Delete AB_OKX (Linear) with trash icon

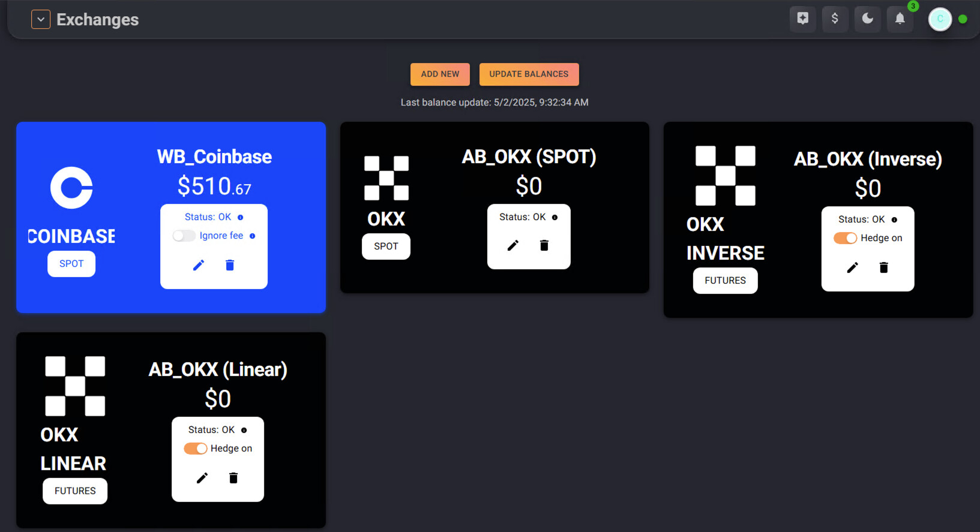coord(233,478)
